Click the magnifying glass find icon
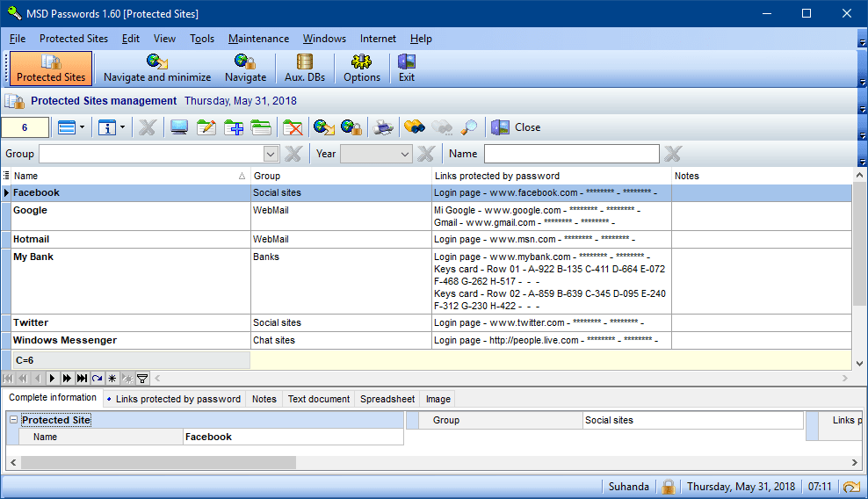 coord(468,127)
